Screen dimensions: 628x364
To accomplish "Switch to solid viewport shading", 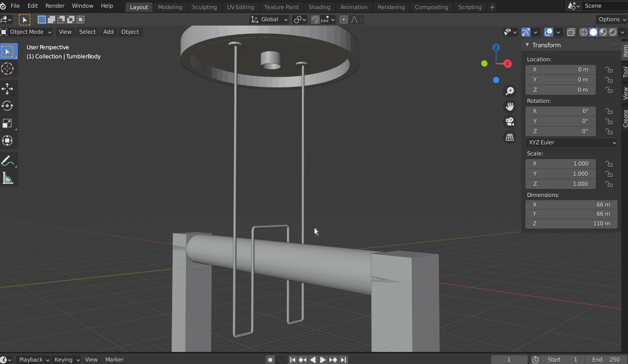I will pos(593,32).
